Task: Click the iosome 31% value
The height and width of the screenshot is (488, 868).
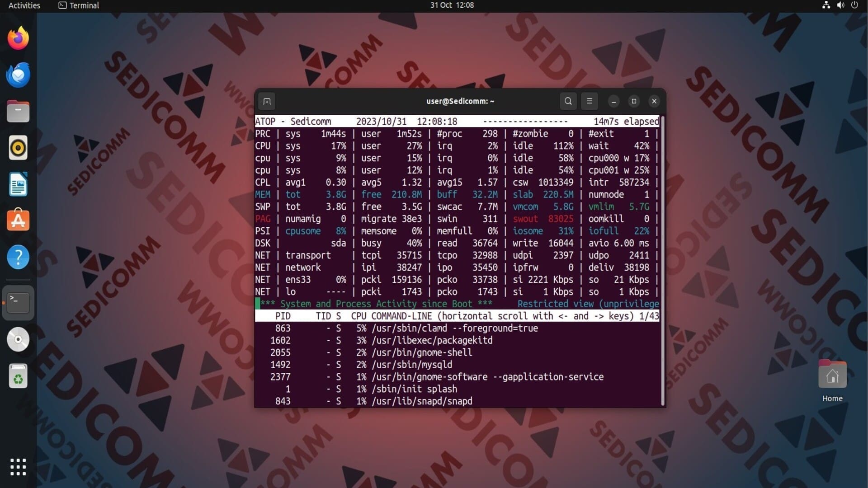Action: coord(543,231)
